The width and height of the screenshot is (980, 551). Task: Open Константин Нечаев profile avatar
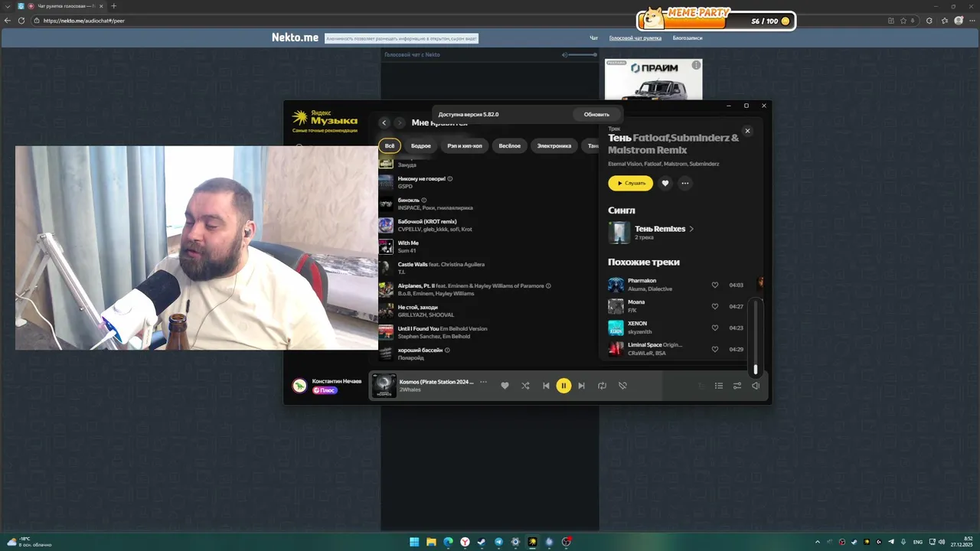pyautogui.click(x=299, y=385)
